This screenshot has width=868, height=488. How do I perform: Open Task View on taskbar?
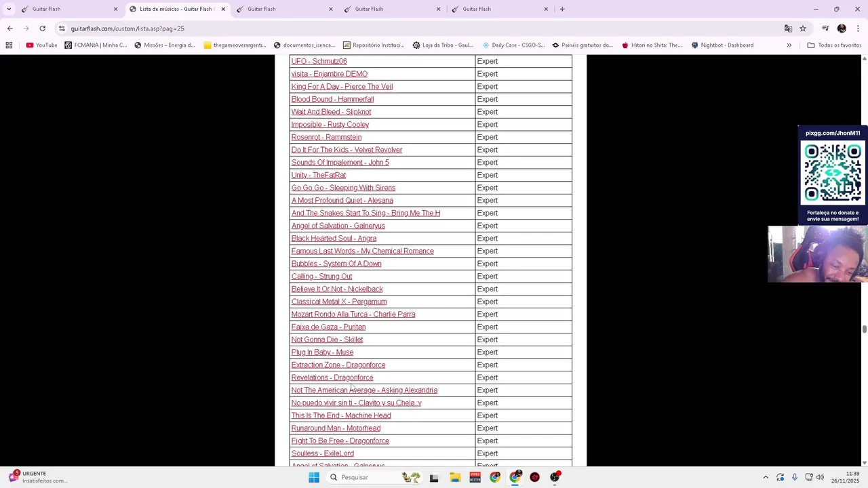point(434,477)
